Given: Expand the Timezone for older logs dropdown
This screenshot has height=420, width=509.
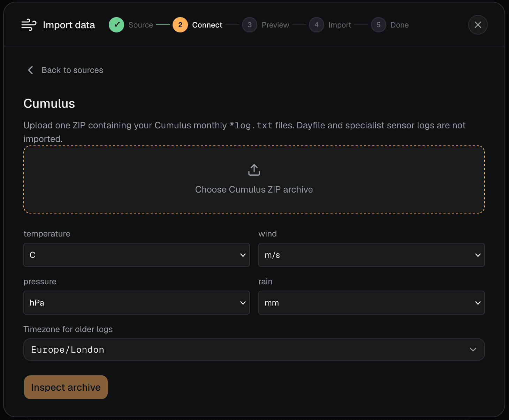Looking at the screenshot, I should pos(254,350).
